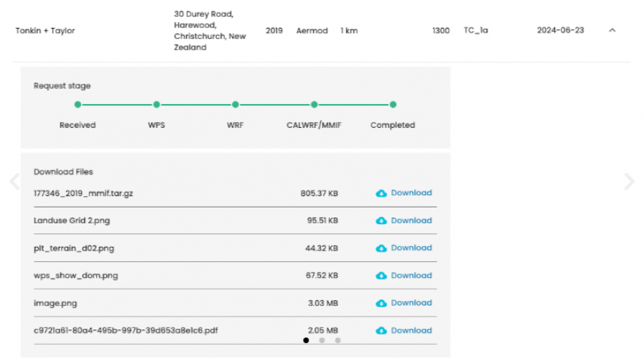
Task: Go to previous slide with left arrow
Action: (15, 181)
